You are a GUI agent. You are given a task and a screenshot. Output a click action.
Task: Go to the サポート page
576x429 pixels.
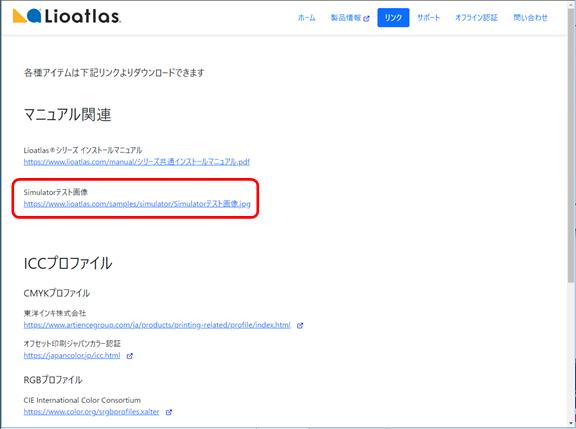coord(428,18)
